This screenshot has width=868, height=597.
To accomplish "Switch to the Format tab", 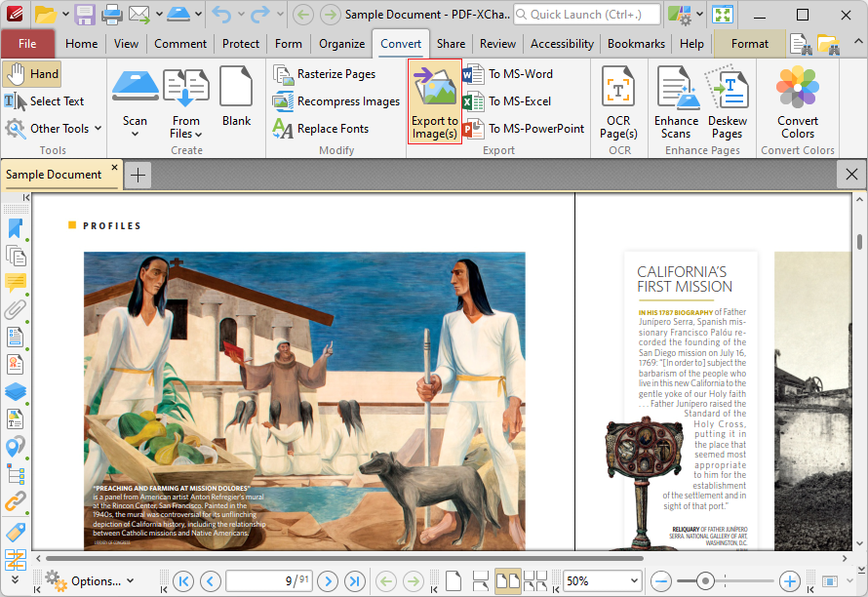I will (750, 44).
